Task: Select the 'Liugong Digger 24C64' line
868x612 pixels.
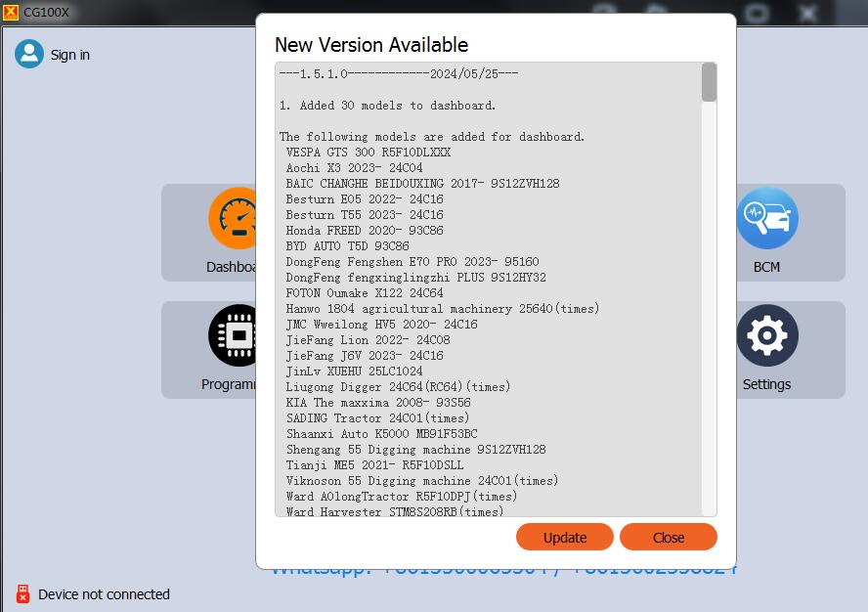Action: (x=398, y=386)
